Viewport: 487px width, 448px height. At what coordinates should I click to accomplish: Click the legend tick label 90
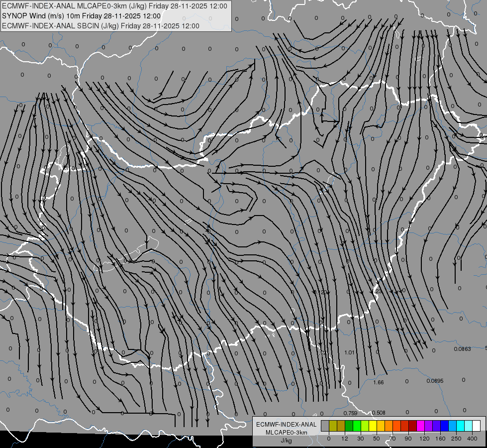click(x=408, y=439)
